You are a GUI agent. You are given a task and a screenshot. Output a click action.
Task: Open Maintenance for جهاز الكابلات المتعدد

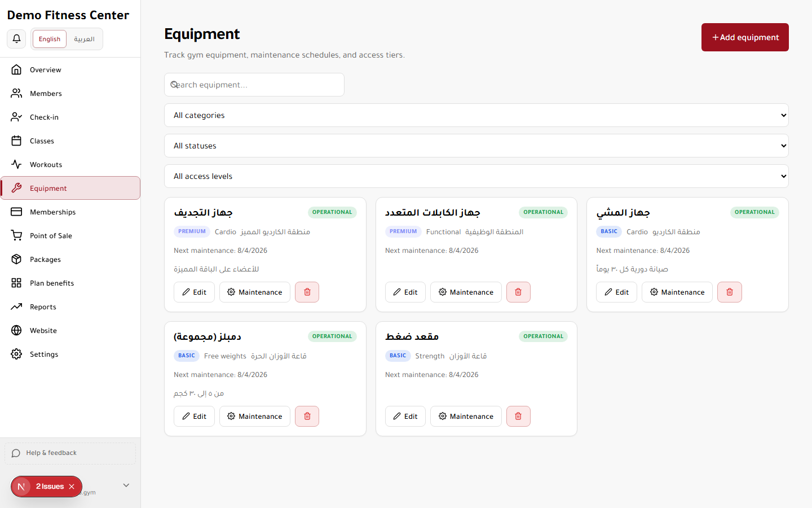click(466, 292)
